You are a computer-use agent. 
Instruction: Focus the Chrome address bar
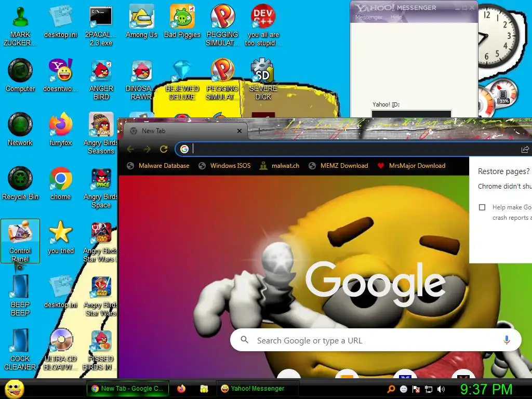(353, 149)
